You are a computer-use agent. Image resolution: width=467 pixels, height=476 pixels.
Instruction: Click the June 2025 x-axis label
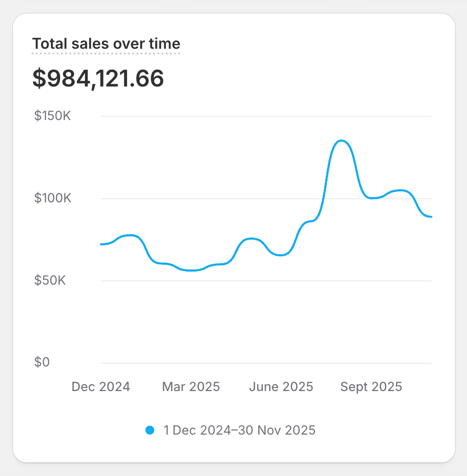(x=281, y=387)
